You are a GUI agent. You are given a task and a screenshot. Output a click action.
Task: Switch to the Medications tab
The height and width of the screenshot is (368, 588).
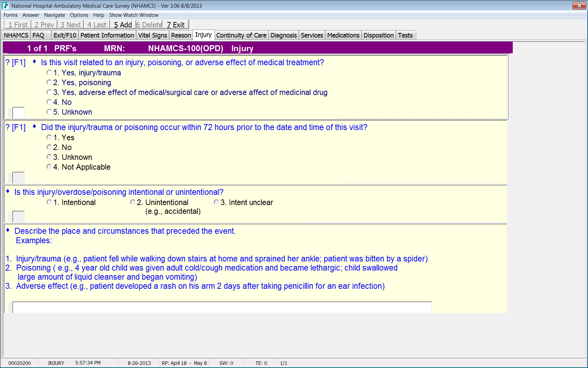pyautogui.click(x=343, y=35)
